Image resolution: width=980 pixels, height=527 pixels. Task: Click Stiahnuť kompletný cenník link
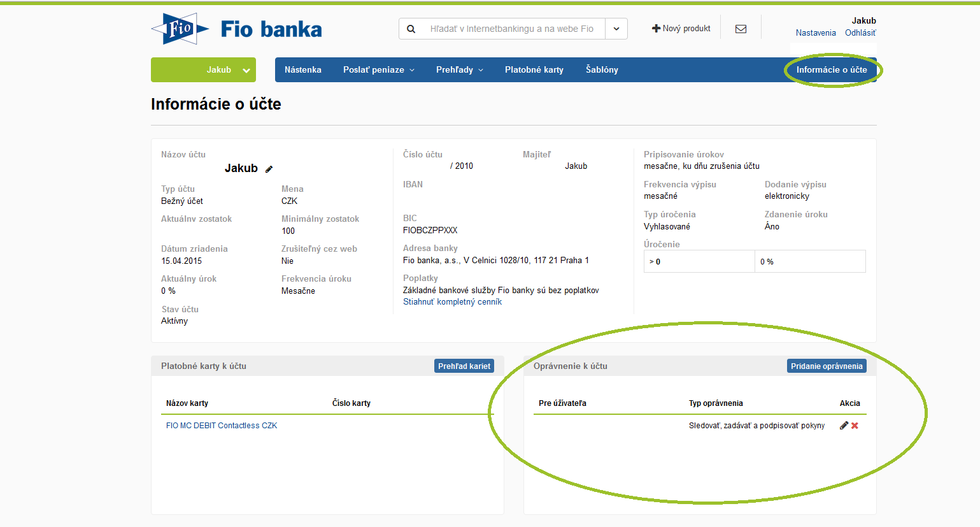[x=452, y=302]
